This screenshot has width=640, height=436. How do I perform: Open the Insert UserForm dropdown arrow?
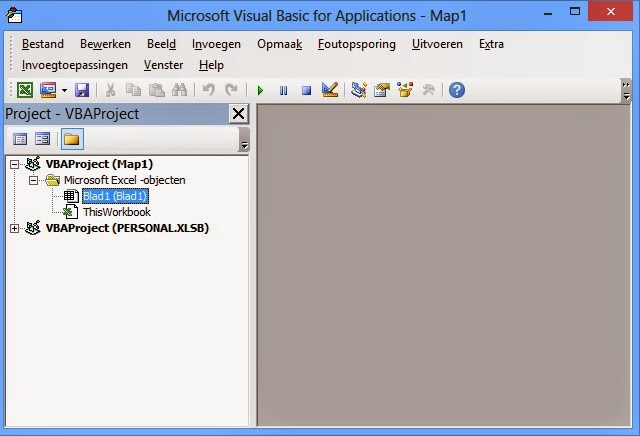tap(64, 90)
